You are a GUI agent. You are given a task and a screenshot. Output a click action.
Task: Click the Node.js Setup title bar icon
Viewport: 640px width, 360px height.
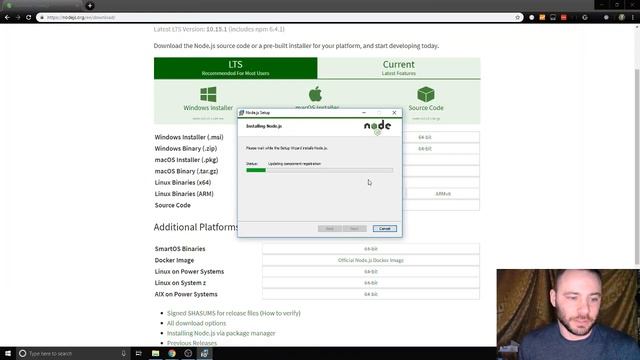click(x=241, y=113)
